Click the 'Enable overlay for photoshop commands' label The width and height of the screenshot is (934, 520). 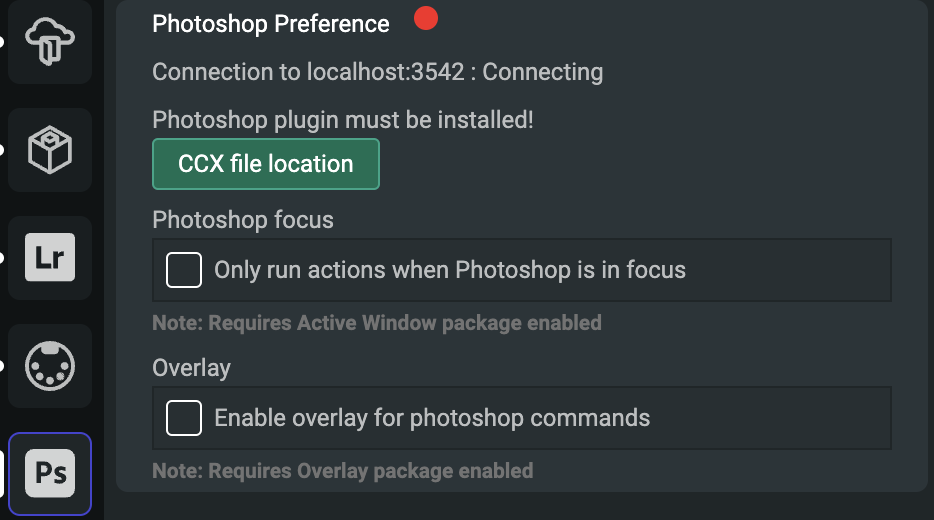point(432,418)
